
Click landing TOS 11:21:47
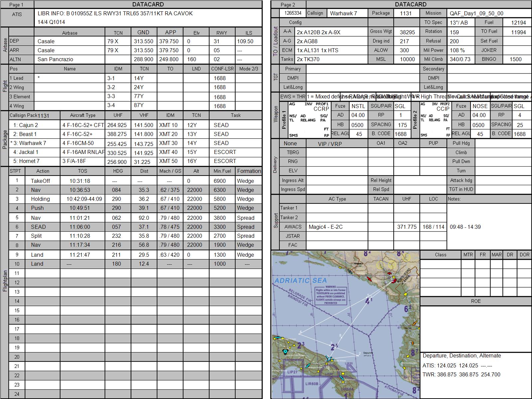[x=80, y=255]
